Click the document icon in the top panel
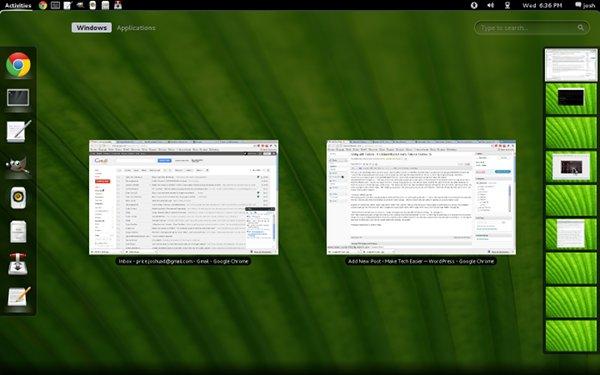This screenshot has width=600, height=375. (x=105, y=5)
